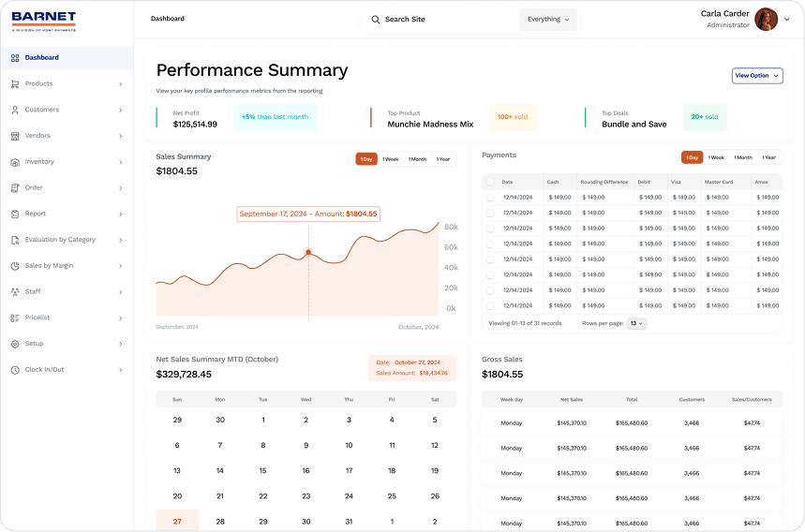The image size is (805, 532).
Task: Click the Order receipt icon
Action: point(15,187)
